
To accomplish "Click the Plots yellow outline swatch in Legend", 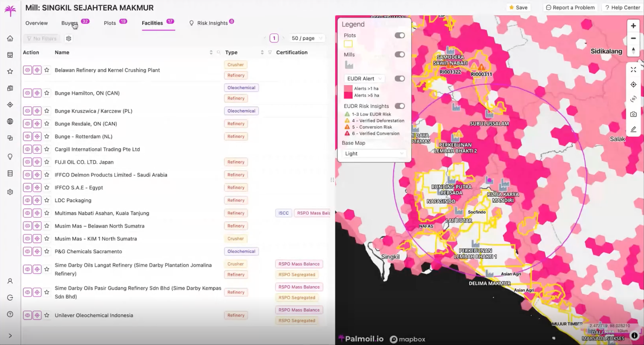I will pyautogui.click(x=348, y=44).
